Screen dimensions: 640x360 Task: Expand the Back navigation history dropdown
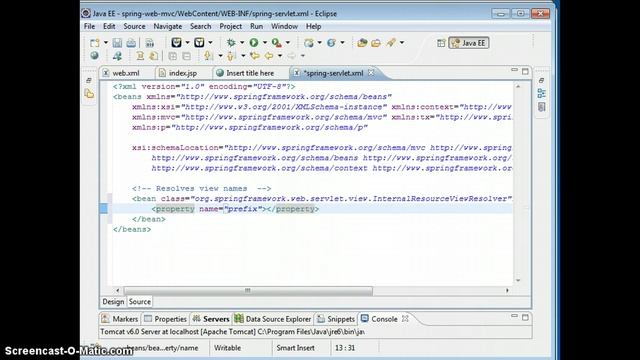pos(280,56)
